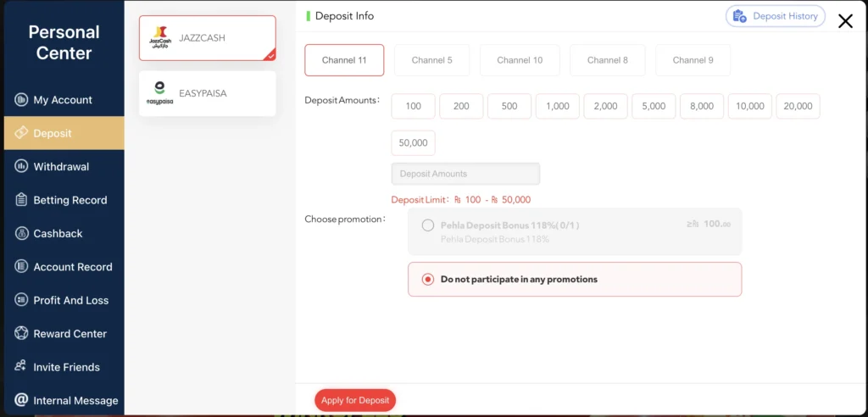Viewport: 868px width, 417px height.
Task: Pick the 20,000 deposit amount
Action: [x=798, y=106]
